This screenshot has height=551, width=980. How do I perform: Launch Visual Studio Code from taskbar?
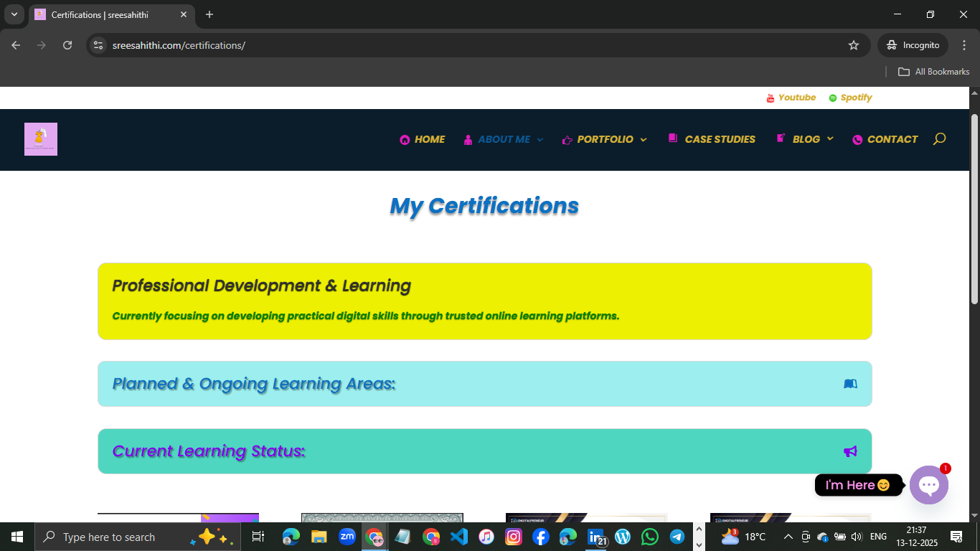click(x=459, y=537)
